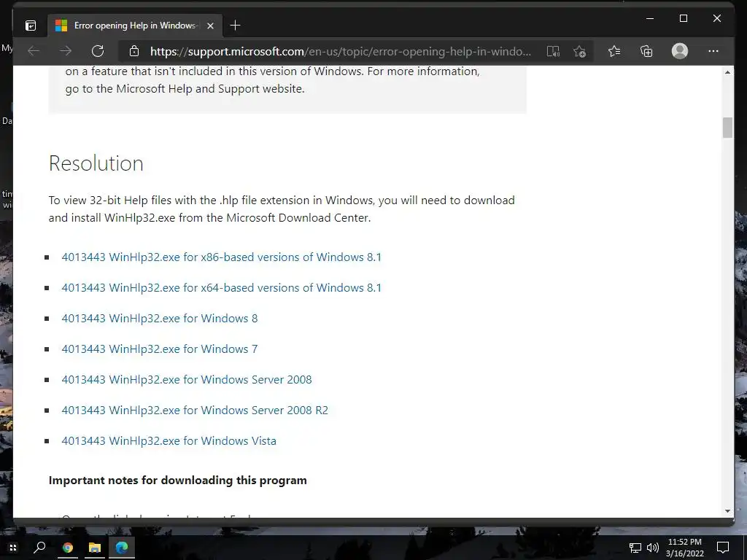Open WinHlp32.exe for Windows Vista link
This screenshot has width=747, height=560.
pos(169,441)
